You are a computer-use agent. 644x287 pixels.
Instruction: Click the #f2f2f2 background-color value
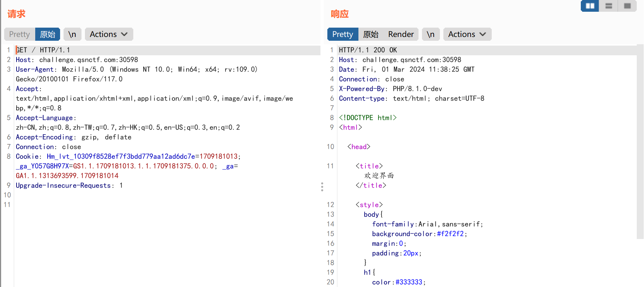click(450, 234)
